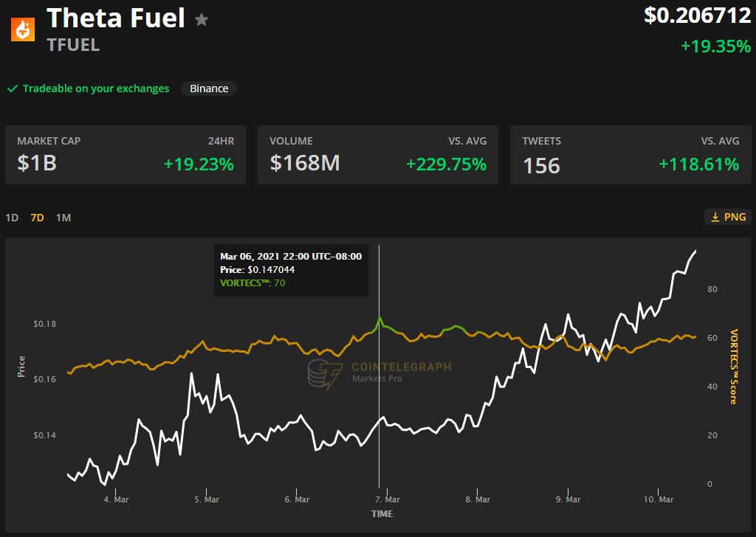This screenshot has width=756, height=537.
Task: Switch chart to 1D timeframe
Action: click(12, 218)
